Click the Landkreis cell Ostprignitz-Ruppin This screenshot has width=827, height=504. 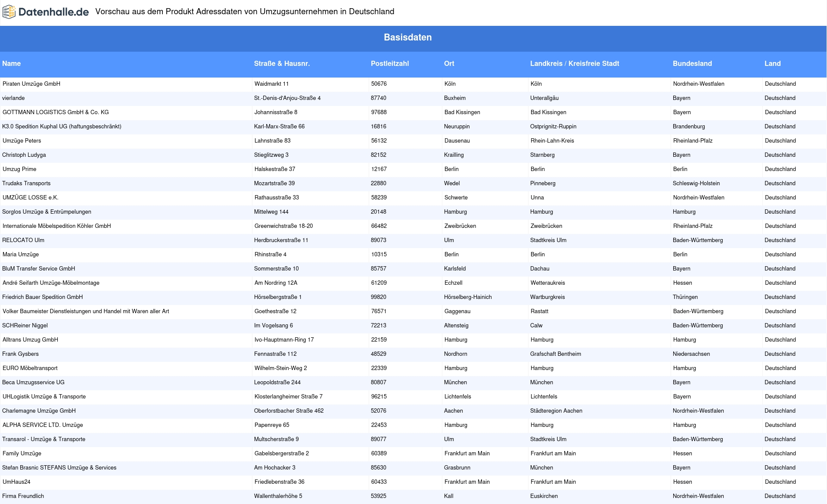click(x=553, y=127)
